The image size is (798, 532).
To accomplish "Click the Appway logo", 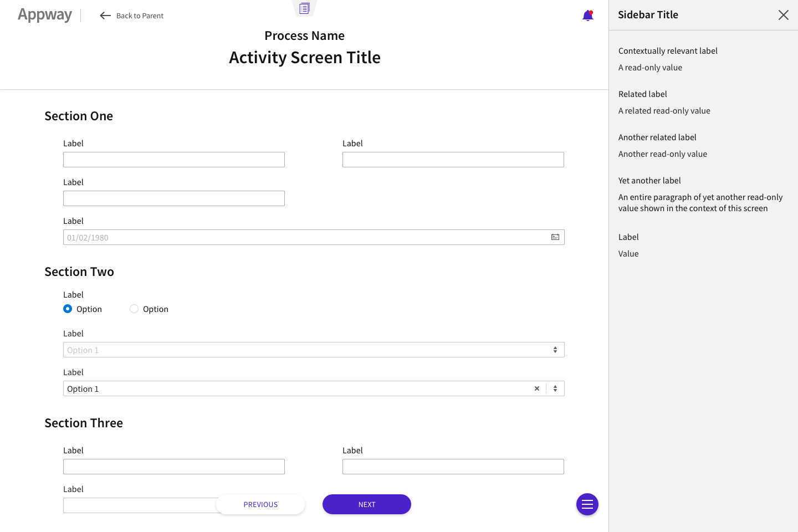I will pyautogui.click(x=45, y=15).
